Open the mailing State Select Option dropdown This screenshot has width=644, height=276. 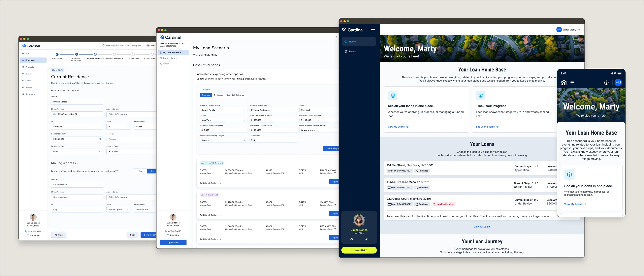[x=119, y=210]
